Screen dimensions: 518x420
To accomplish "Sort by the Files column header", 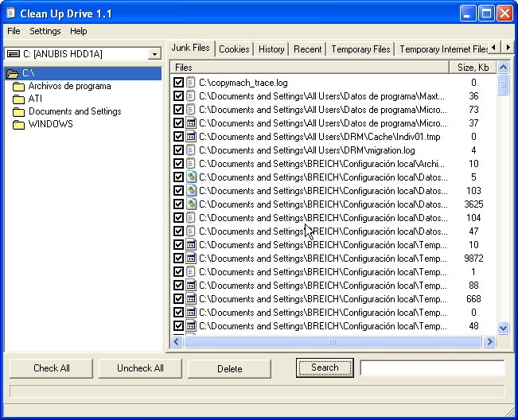I will click(310, 68).
